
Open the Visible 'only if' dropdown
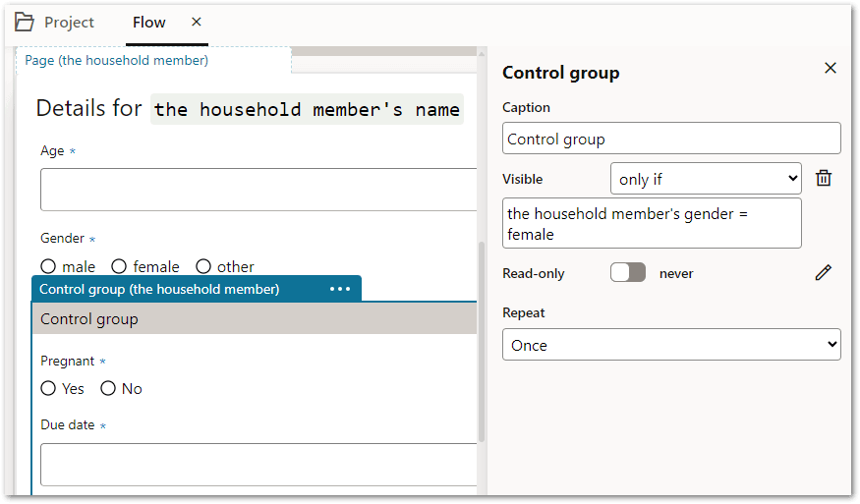706,179
